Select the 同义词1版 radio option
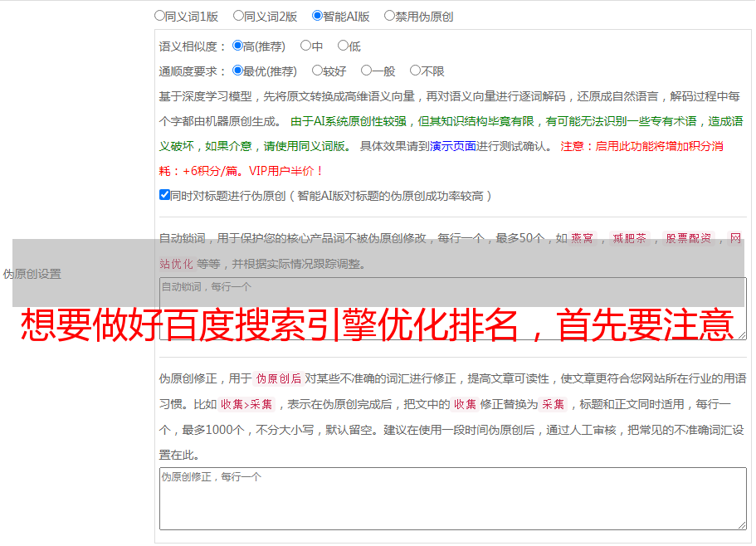Screen dimensions: 756x546 coord(159,16)
